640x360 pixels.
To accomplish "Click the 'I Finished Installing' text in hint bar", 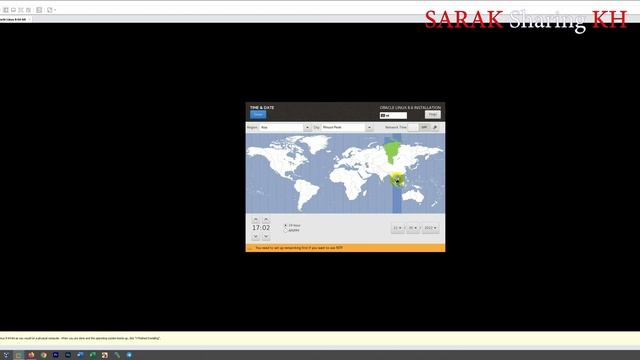I will point(147,338).
